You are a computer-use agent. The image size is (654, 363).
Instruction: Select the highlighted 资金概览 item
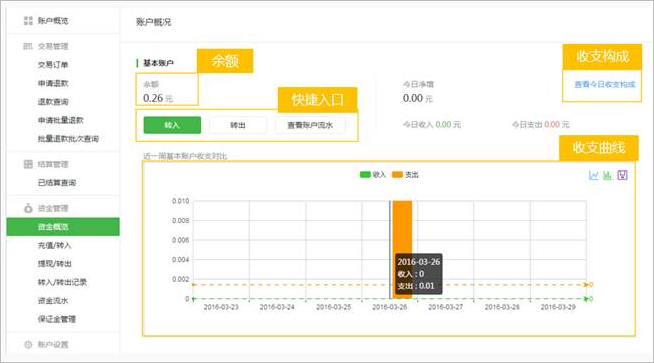[x=63, y=227]
